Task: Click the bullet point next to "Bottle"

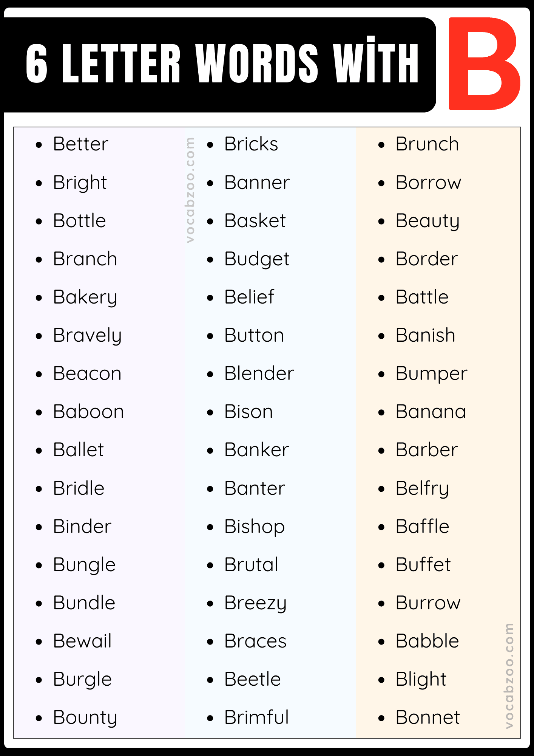Action: (39, 222)
